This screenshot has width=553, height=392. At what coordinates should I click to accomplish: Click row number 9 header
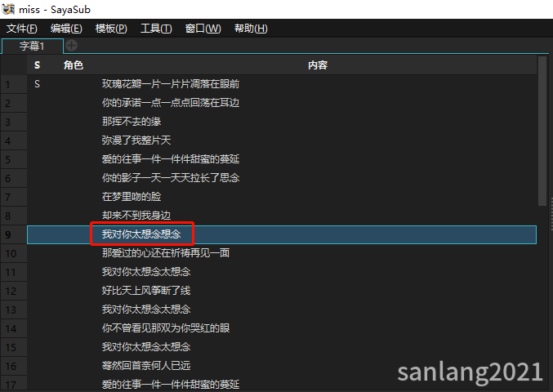click(14, 234)
